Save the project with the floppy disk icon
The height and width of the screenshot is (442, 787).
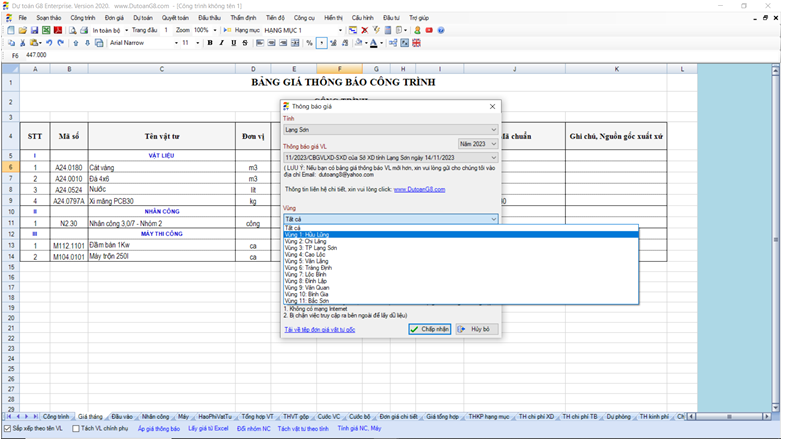(x=34, y=30)
